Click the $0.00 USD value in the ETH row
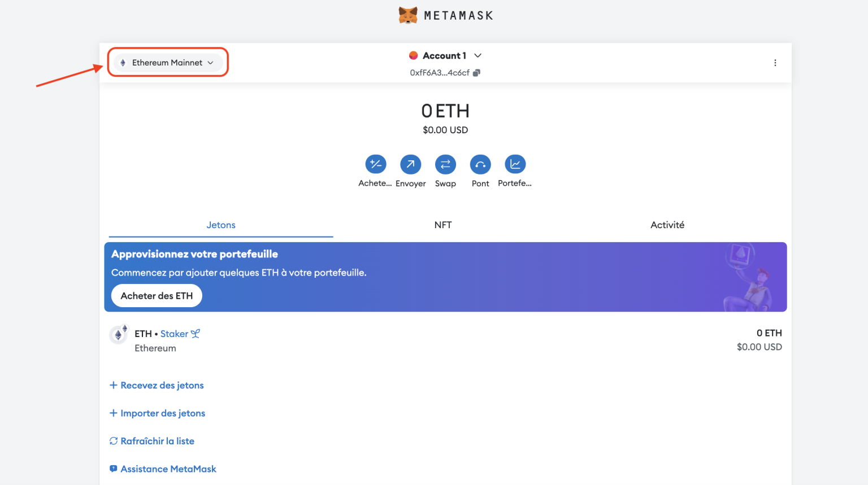The width and height of the screenshot is (868, 485). [759, 347]
